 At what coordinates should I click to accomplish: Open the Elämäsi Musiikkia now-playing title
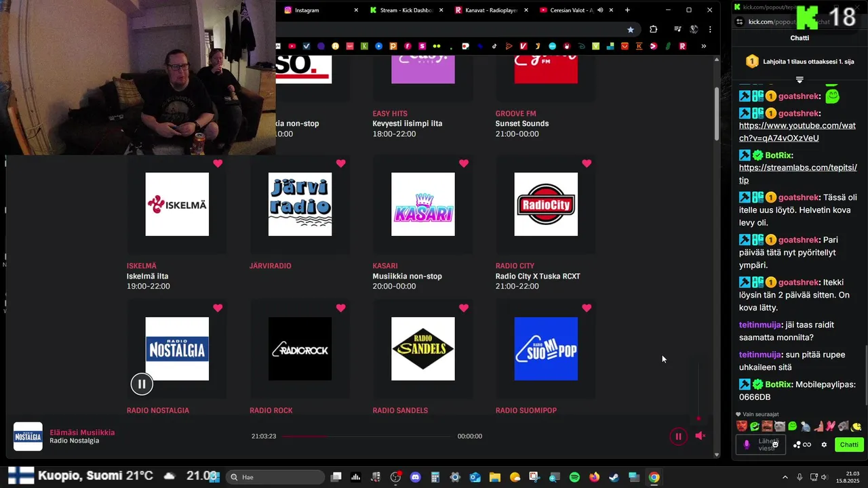coord(82,432)
